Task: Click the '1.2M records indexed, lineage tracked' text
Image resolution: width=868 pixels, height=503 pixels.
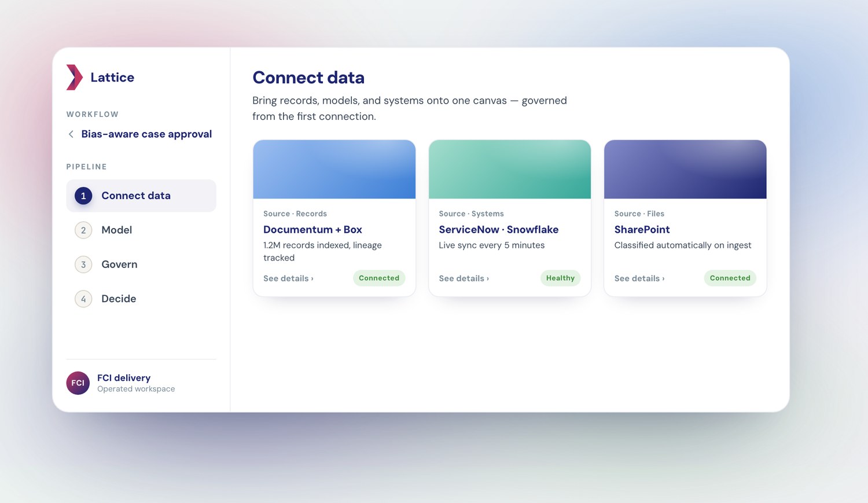Action: click(x=322, y=252)
